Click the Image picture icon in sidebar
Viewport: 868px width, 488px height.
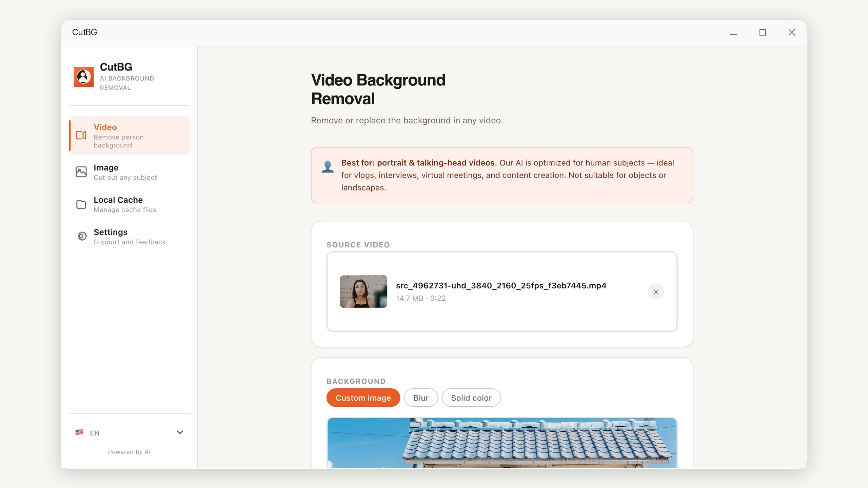point(81,172)
